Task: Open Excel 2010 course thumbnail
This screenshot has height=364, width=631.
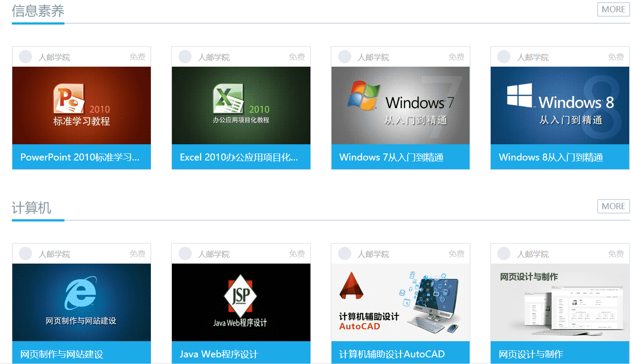Action: coord(241,105)
